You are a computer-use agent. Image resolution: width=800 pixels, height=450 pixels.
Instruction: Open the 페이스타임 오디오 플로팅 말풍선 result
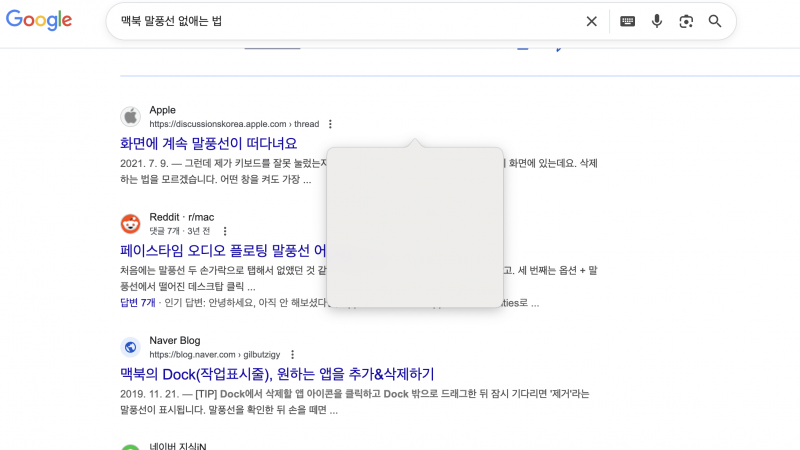point(223,251)
